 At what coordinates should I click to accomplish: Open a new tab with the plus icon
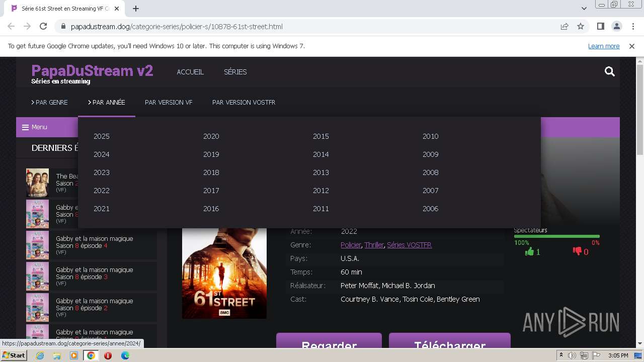click(136, 9)
